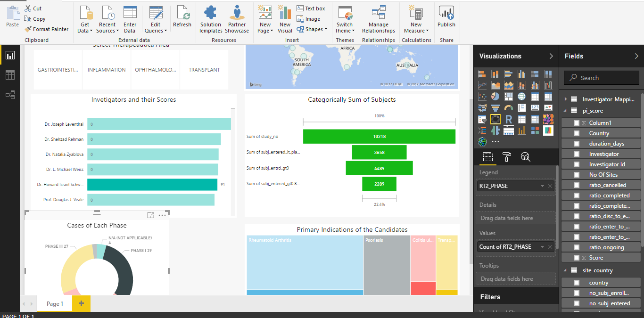Switch to the Format paint roller tab
Image resolution: width=644 pixels, height=318 pixels.
[507, 157]
